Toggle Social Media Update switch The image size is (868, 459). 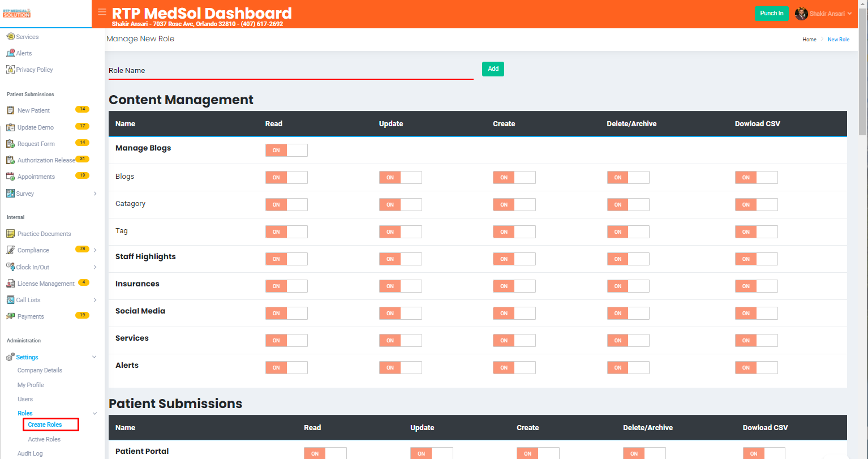click(x=400, y=313)
